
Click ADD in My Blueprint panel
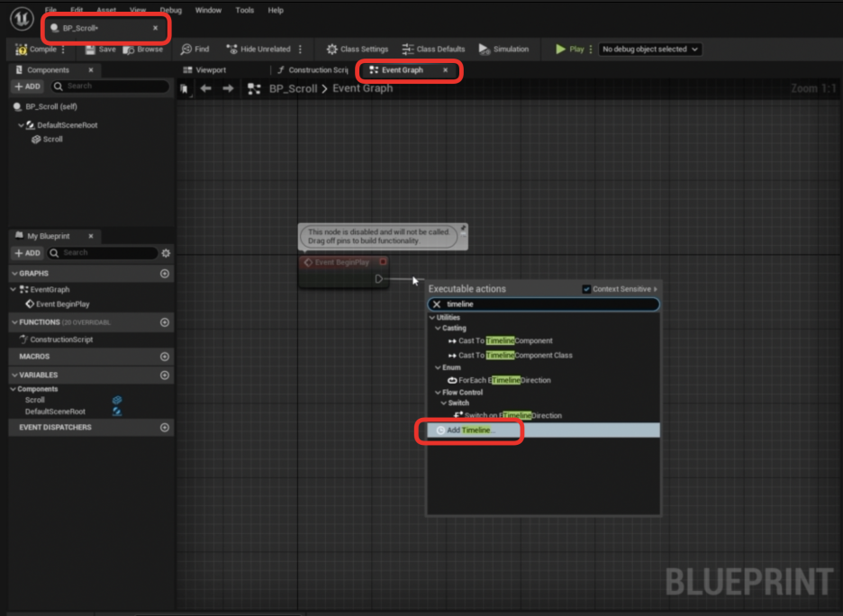(x=27, y=253)
